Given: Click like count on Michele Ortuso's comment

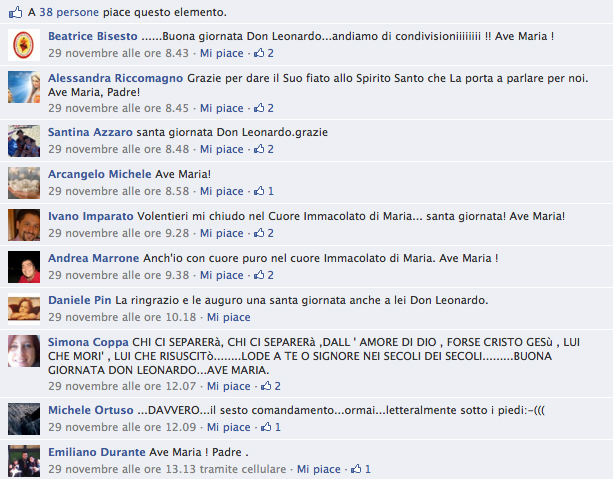Looking at the screenshot, I should pyautogui.click(x=271, y=427).
